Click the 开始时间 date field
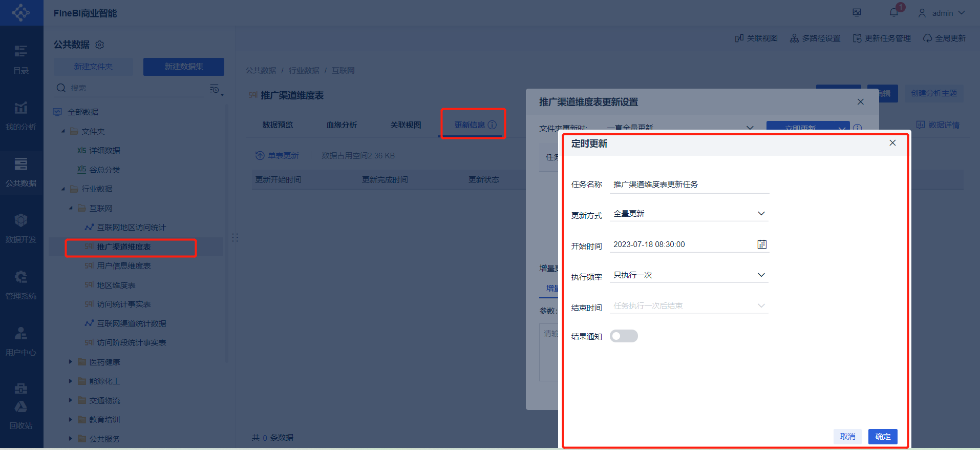980x450 pixels. coord(689,244)
